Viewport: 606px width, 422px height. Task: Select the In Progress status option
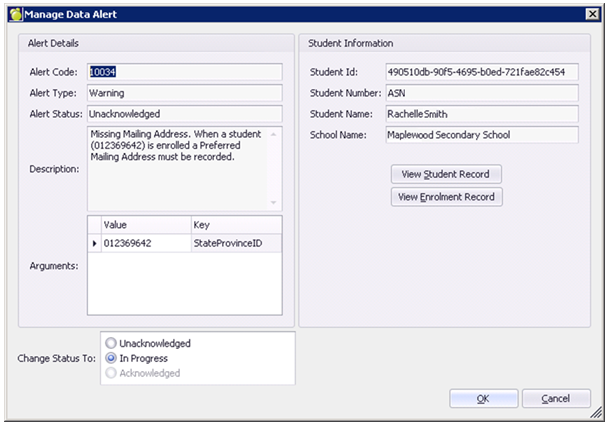click(110, 358)
